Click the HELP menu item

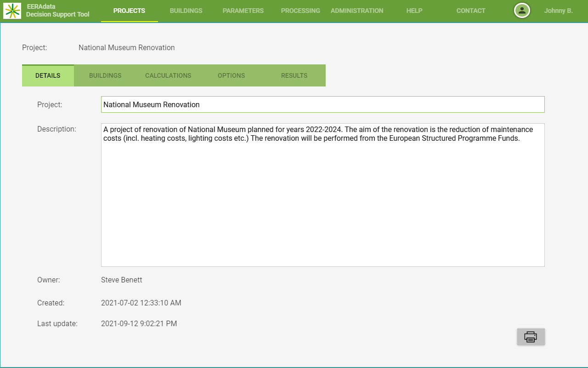(414, 11)
